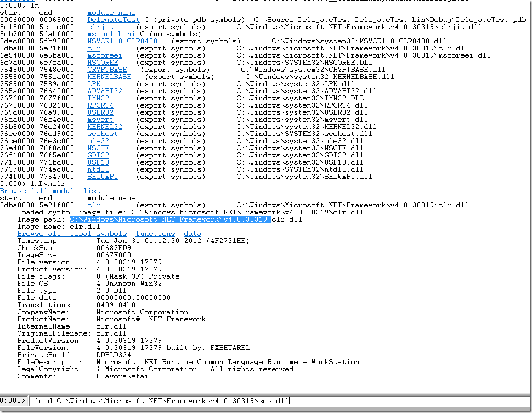This screenshot has height=413, width=532.
Task: Click the File version row value 4.0.30319.17379
Action: click(x=129, y=262)
